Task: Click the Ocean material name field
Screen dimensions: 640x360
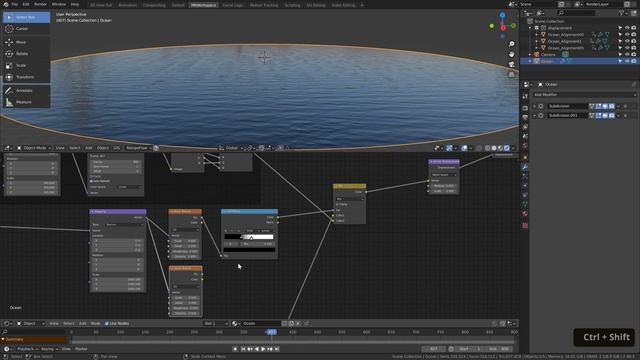Action: tap(261, 323)
